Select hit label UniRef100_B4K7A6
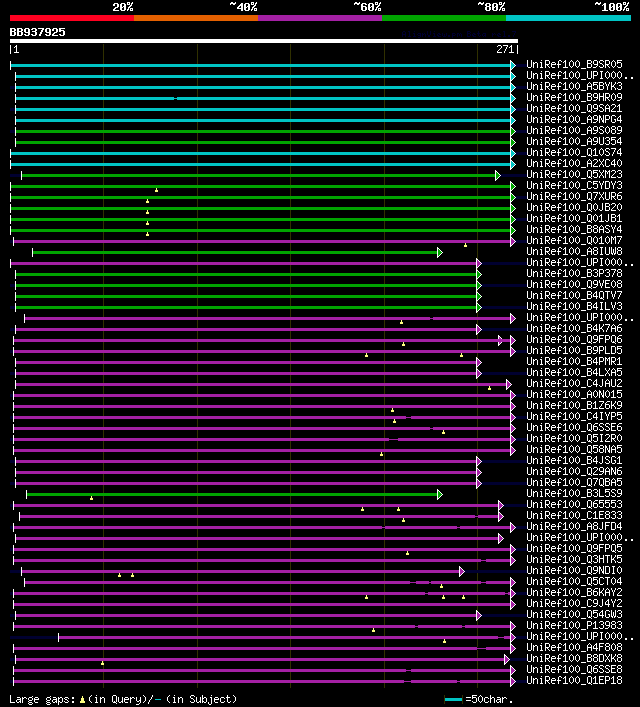Image resolution: width=640 pixels, height=707 pixels. 574,328
